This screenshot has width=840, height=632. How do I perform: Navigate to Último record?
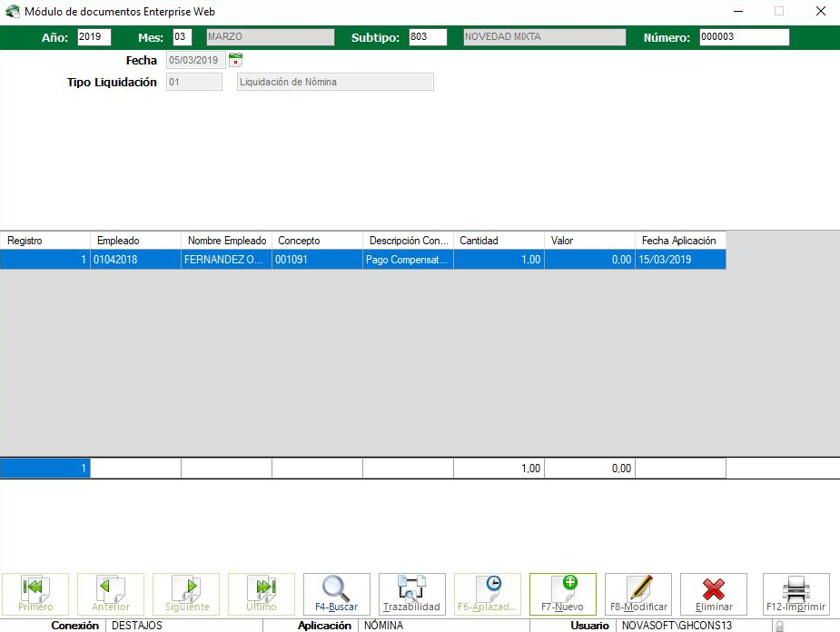[x=262, y=594]
